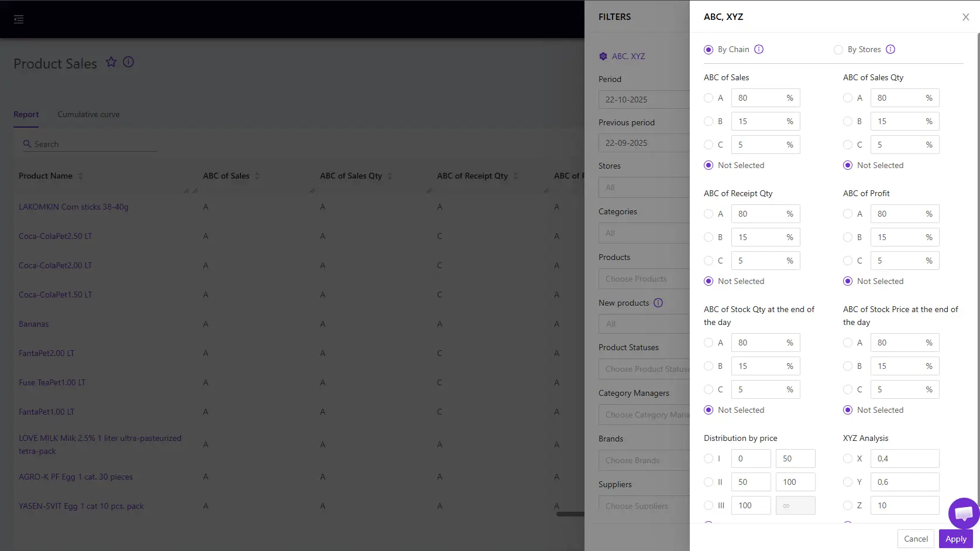
Task: Click the By Stores info icon
Action: click(x=890, y=49)
